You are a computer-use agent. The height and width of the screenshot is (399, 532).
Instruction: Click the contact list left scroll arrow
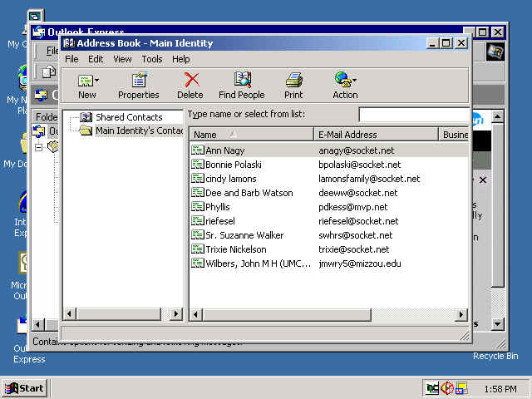click(196, 314)
